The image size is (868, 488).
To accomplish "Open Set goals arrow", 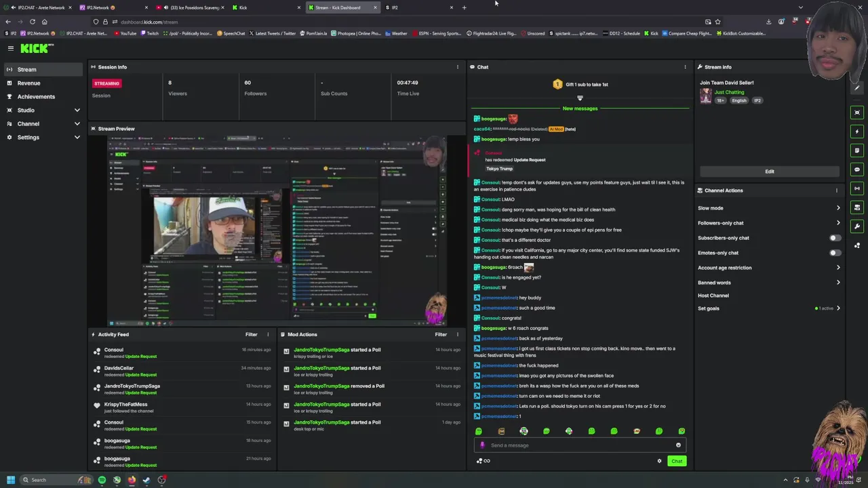I will 838,308.
